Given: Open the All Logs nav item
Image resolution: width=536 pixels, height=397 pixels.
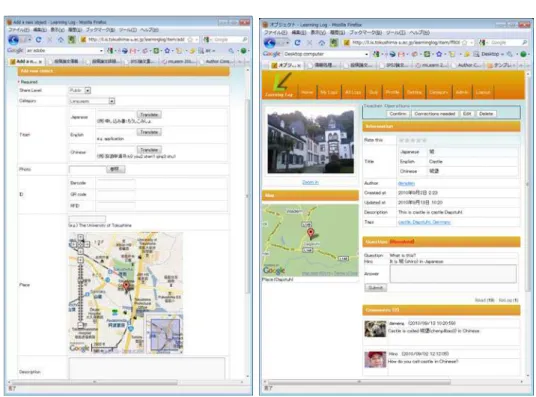Looking at the screenshot, I should [353, 92].
